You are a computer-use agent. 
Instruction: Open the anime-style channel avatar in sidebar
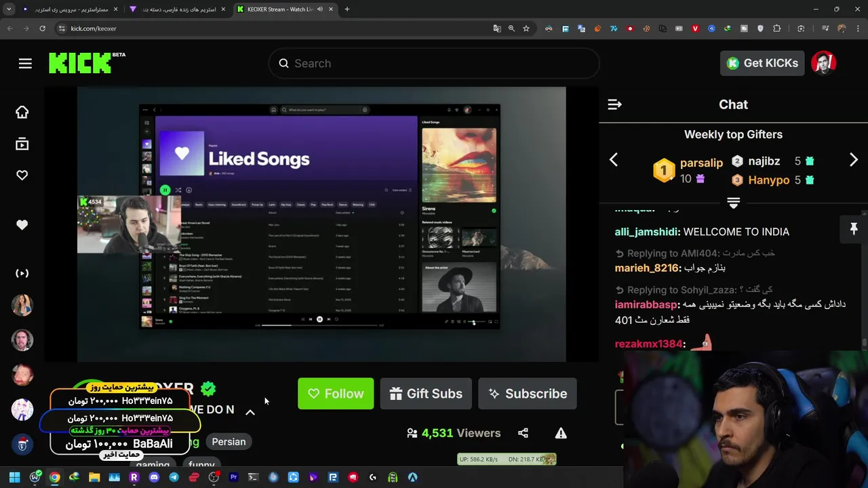tap(22, 409)
